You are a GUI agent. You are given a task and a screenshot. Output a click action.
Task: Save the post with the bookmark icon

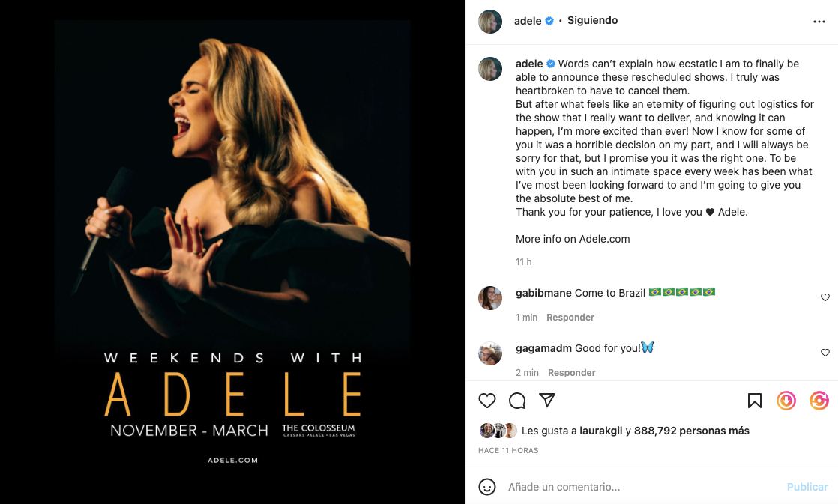coord(755,401)
